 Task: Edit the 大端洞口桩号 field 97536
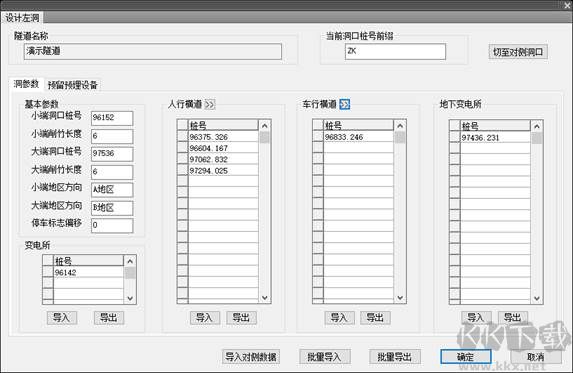(x=112, y=154)
